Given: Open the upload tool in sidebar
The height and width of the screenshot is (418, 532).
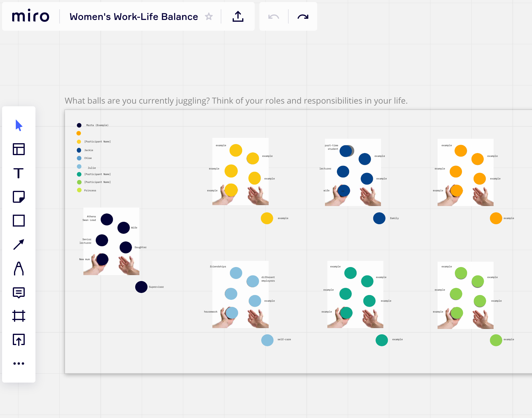Looking at the screenshot, I should pyautogui.click(x=19, y=340).
